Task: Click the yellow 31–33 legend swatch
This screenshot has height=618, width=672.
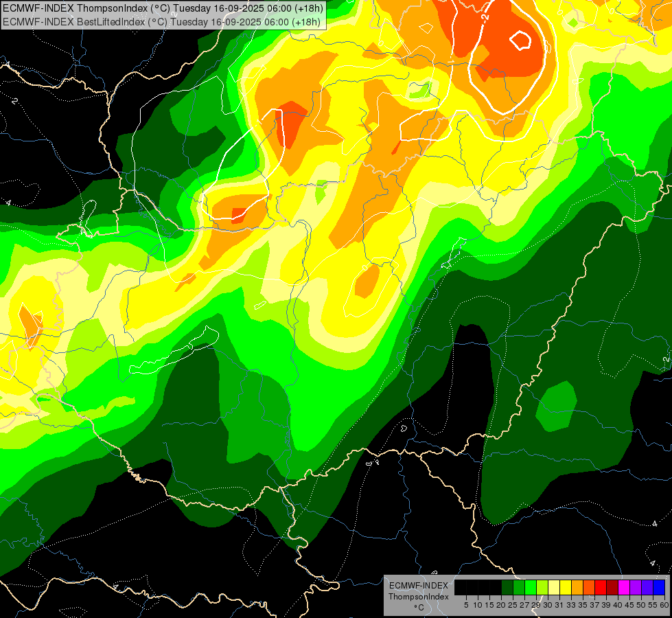Action: coord(566,587)
